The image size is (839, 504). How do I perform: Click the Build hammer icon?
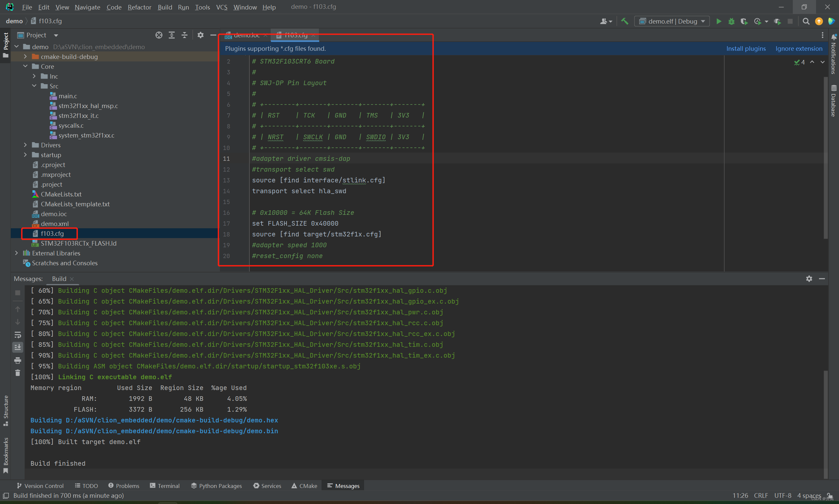pos(625,21)
